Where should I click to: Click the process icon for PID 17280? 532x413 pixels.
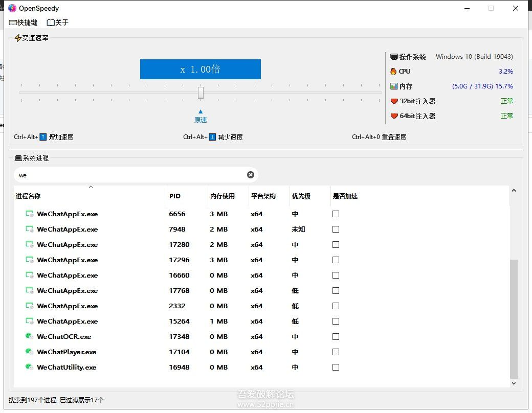point(30,244)
